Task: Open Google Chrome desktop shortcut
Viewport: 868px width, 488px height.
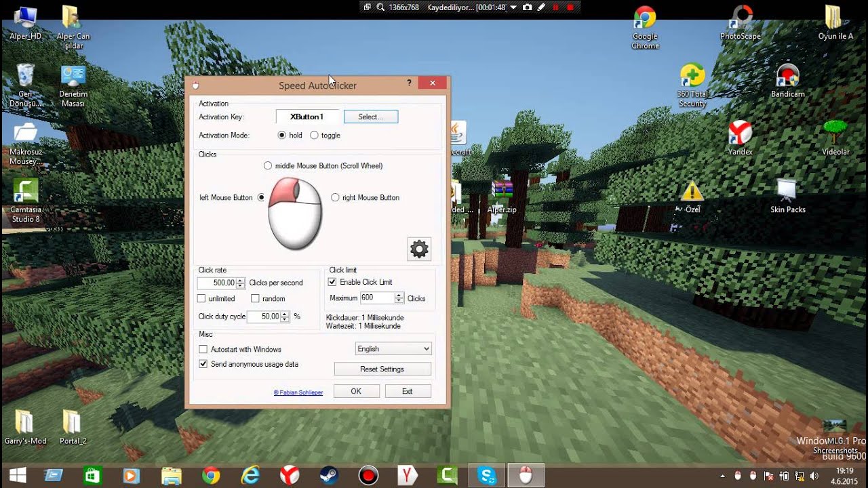Action: pos(645,28)
